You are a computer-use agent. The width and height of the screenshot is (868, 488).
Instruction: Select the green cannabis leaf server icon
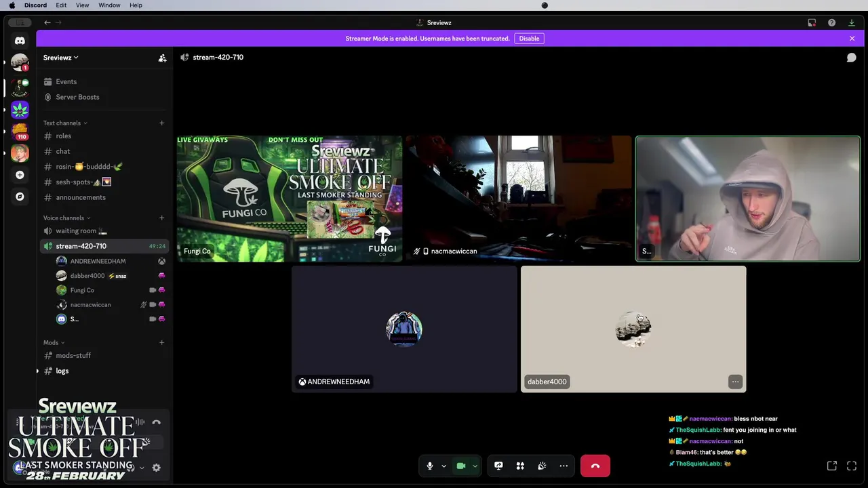(20, 109)
